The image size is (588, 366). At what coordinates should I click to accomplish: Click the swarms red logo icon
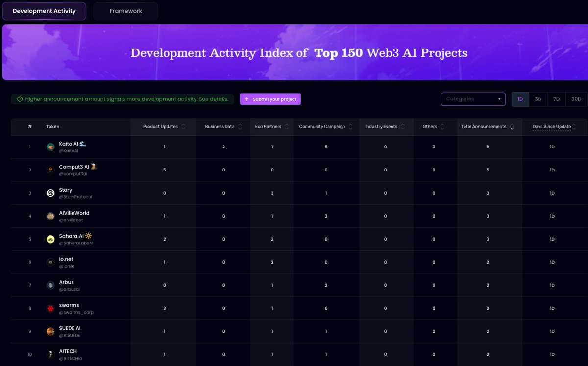tap(50, 308)
